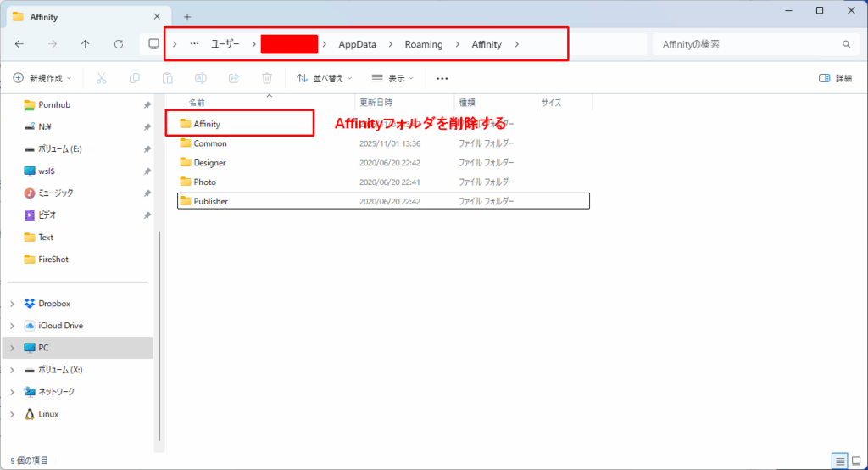This screenshot has width=868, height=470.
Task: Click the Paste clipboard icon
Action: pos(168,78)
